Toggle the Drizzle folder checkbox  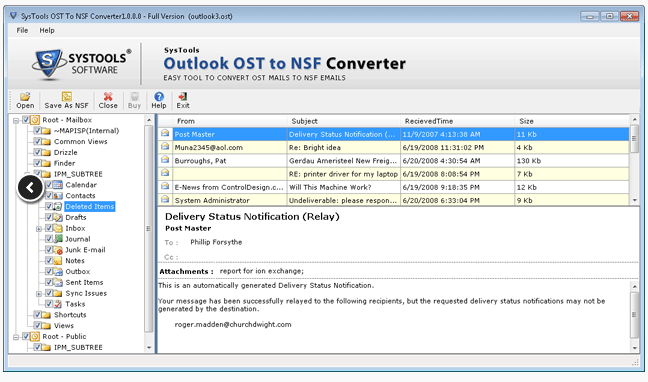pyautogui.click(x=37, y=152)
